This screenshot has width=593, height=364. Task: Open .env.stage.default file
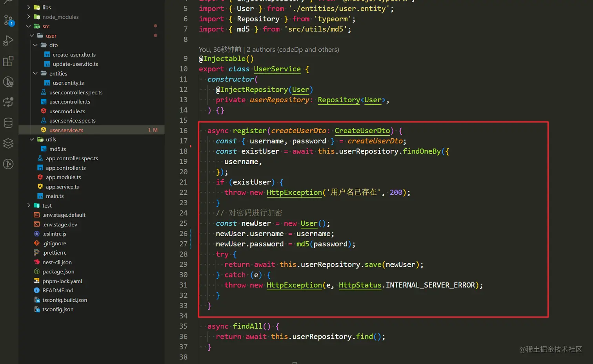click(64, 215)
